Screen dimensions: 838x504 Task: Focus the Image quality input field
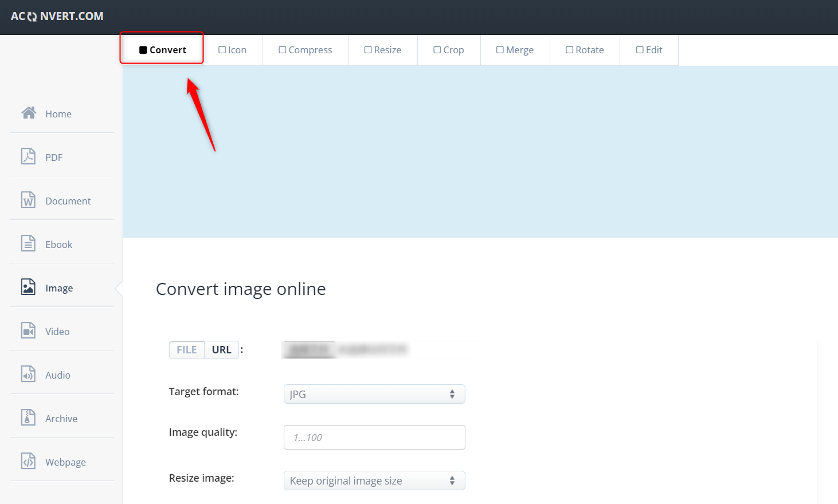[x=374, y=438]
